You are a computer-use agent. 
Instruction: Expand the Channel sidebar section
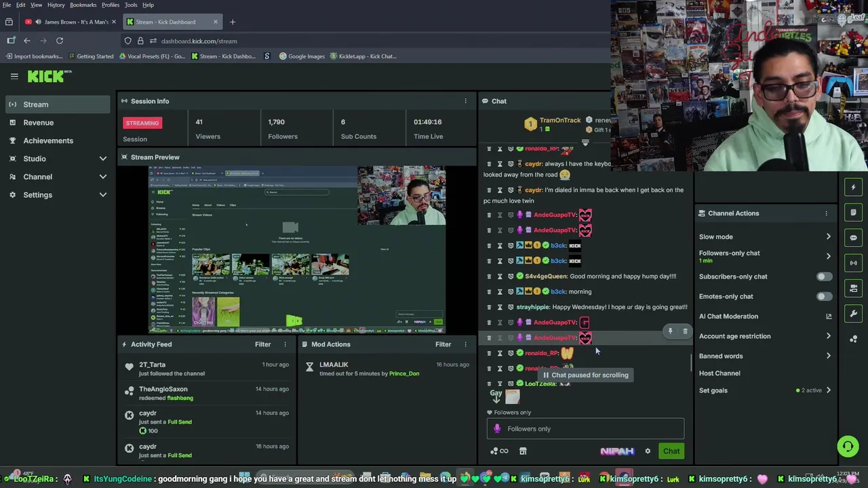click(103, 177)
